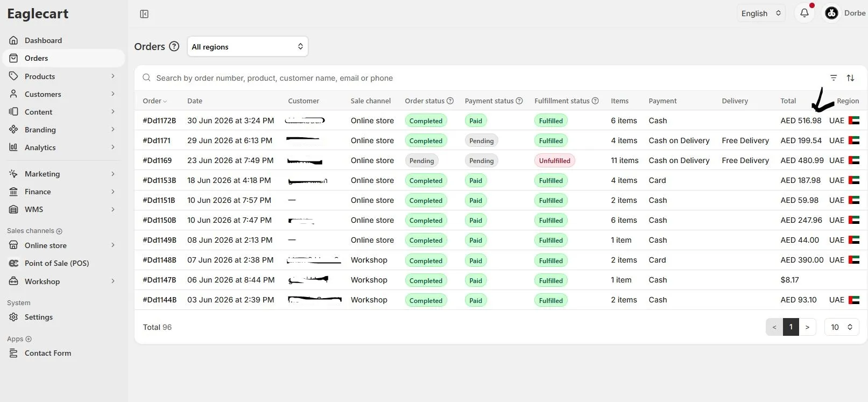The width and height of the screenshot is (868, 402).
Task: Click the Point of Sale icon
Action: [13, 263]
